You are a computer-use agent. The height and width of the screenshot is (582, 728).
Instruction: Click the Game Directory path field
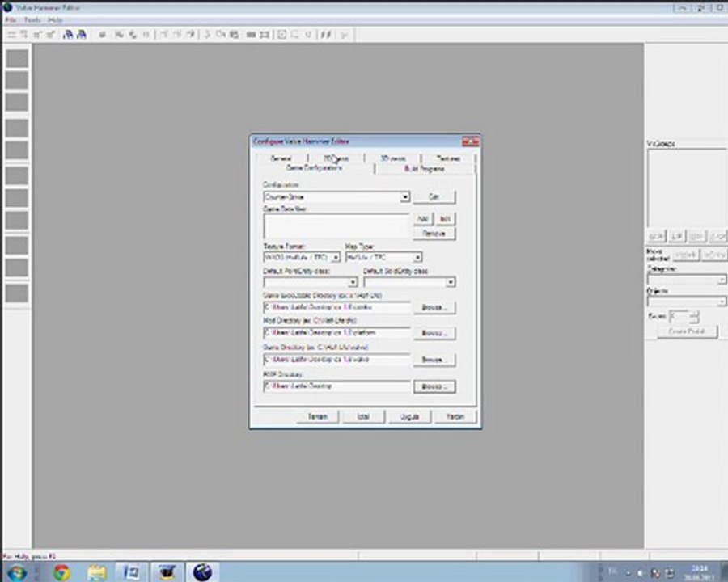pos(336,359)
